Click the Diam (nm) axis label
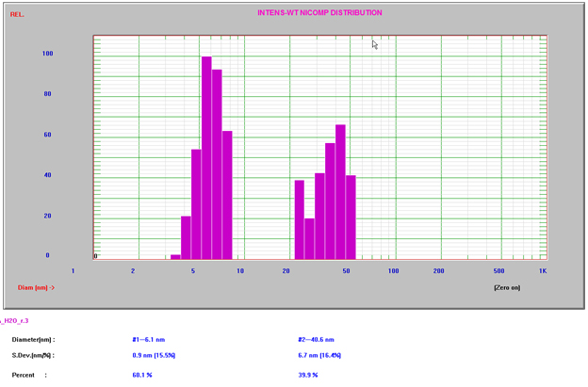Screen dimensions: 588x387 pos(36,287)
